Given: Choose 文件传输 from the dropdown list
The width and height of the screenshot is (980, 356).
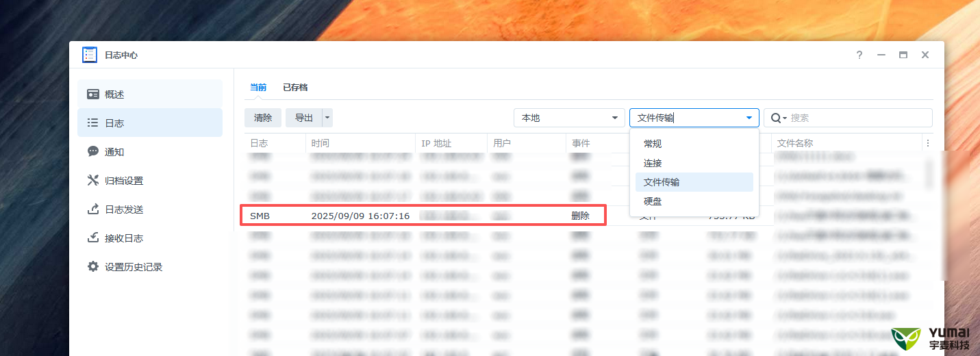Looking at the screenshot, I should click(x=694, y=182).
